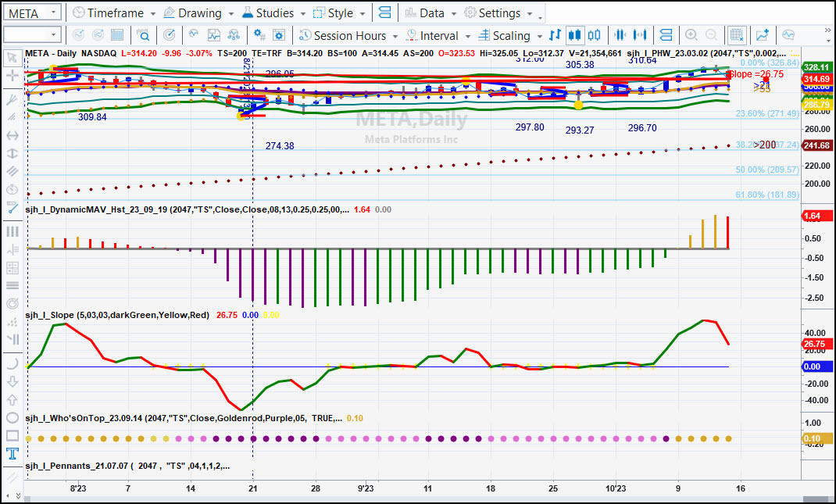
Task: Click the Interval button
Action: (x=432, y=36)
